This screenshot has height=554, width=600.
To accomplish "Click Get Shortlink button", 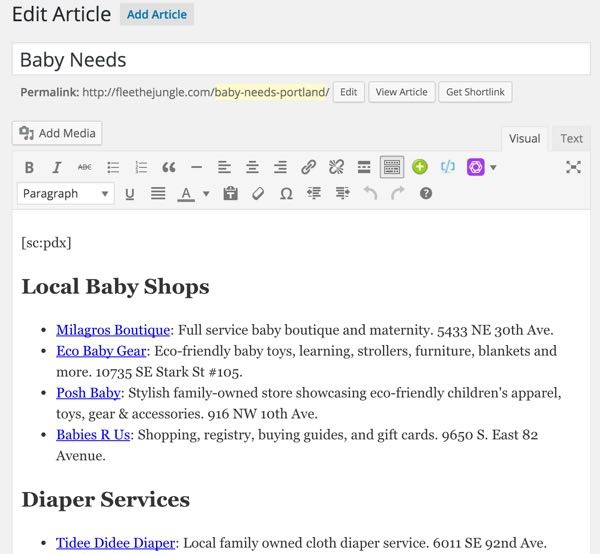I will 475,92.
